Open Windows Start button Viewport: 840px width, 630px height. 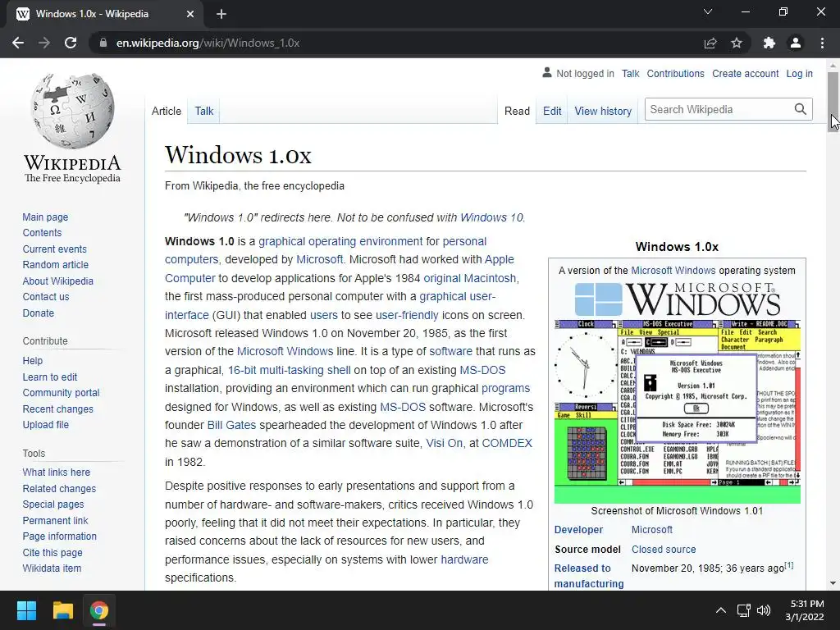coord(26,610)
